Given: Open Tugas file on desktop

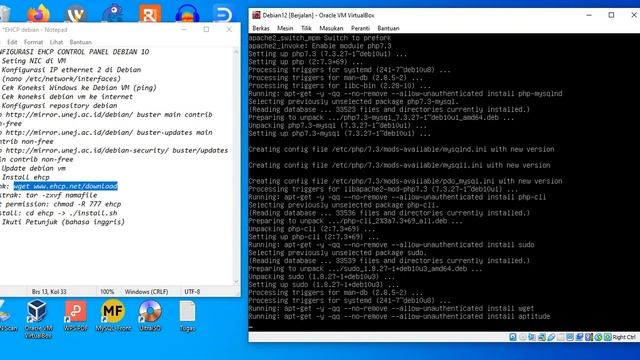Looking at the screenshot, I should (187, 315).
